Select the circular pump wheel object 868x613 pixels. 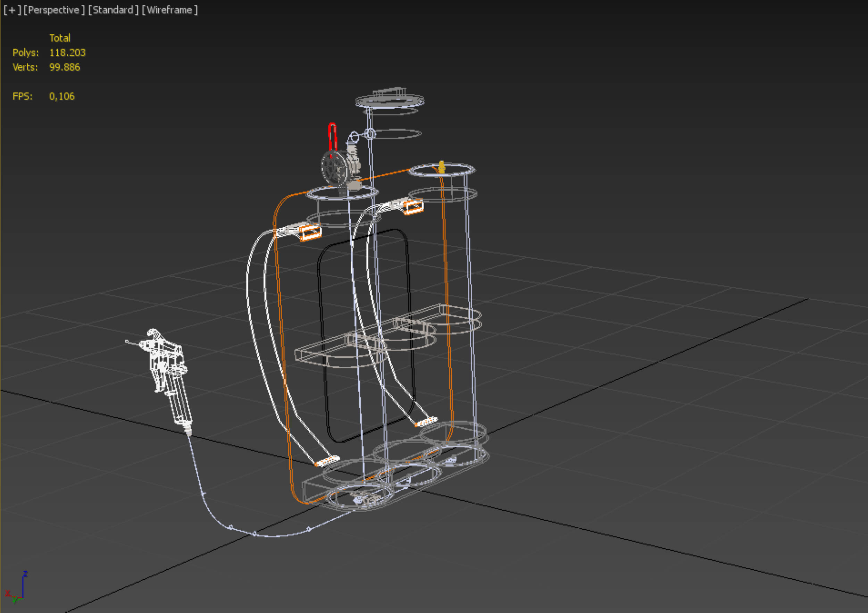[x=334, y=169]
